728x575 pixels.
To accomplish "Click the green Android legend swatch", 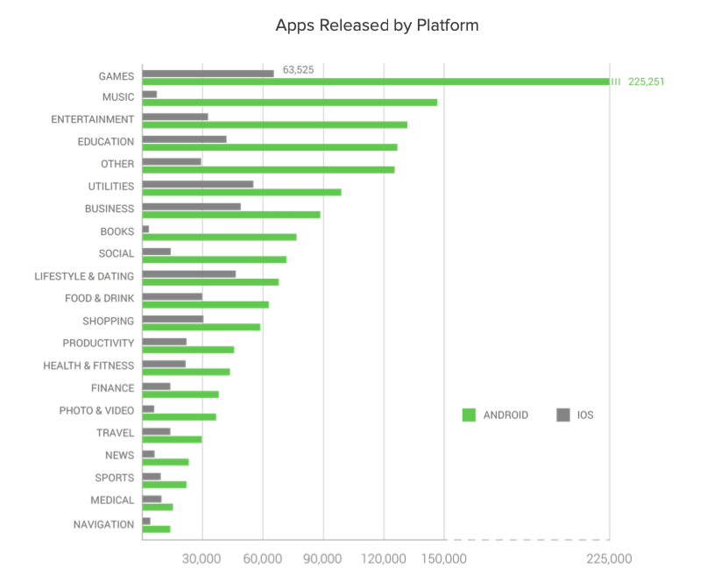I will (468, 415).
